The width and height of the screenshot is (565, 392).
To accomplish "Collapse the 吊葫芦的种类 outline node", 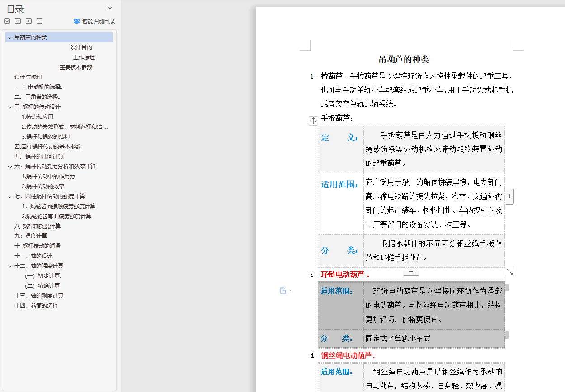I will pyautogui.click(x=10, y=37).
